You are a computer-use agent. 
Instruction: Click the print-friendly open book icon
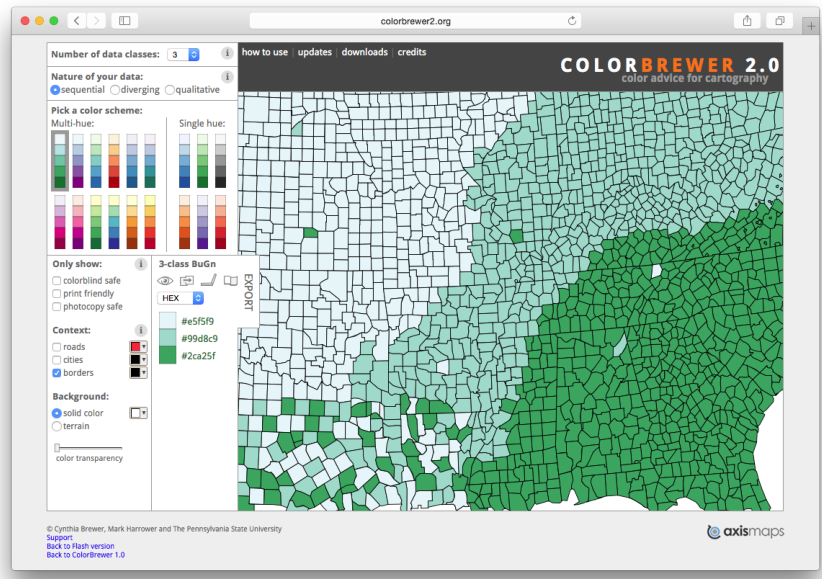231,281
